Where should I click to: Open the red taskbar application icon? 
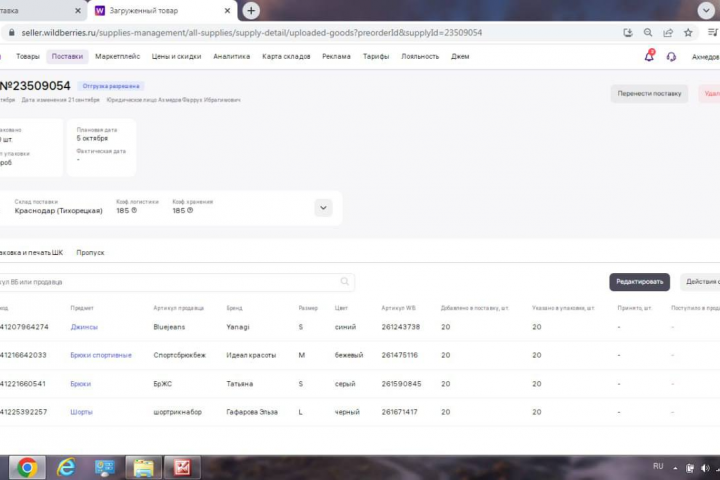click(182, 468)
